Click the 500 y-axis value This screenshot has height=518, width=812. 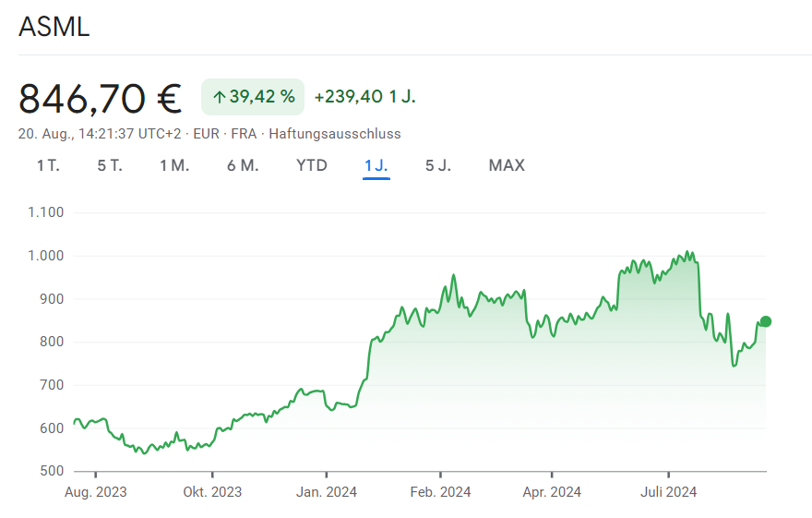(x=52, y=471)
